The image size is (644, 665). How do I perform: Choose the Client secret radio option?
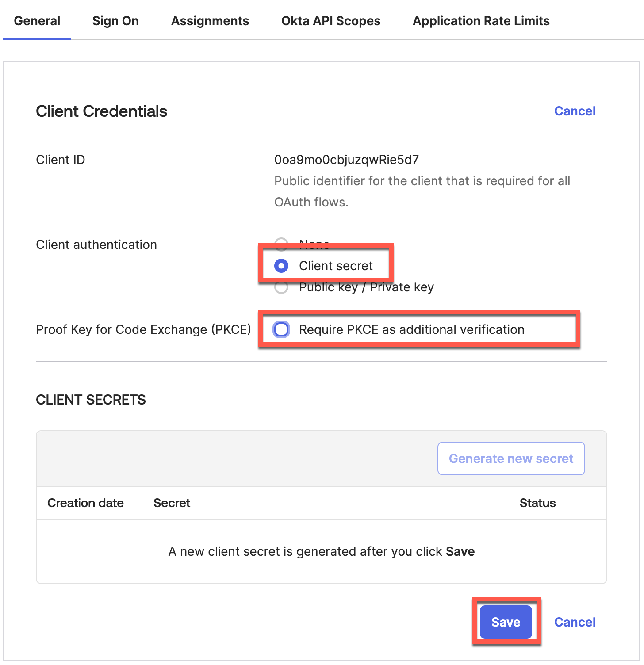(281, 266)
